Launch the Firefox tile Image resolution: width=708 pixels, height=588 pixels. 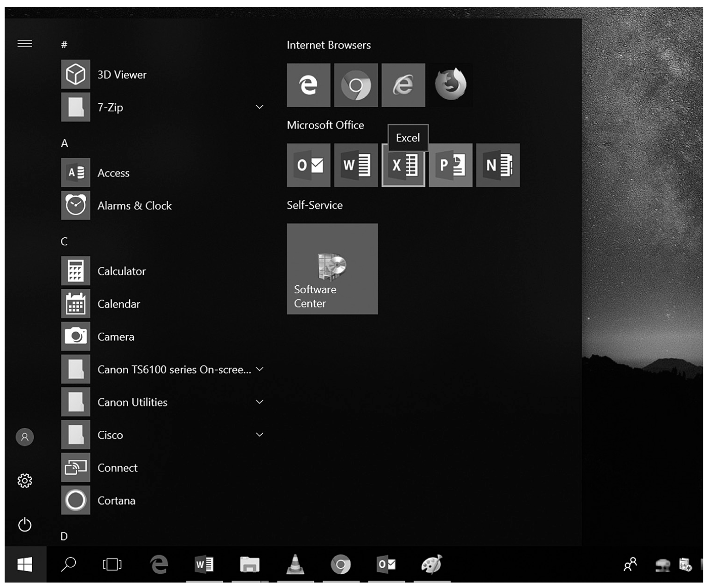[x=451, y=85]
